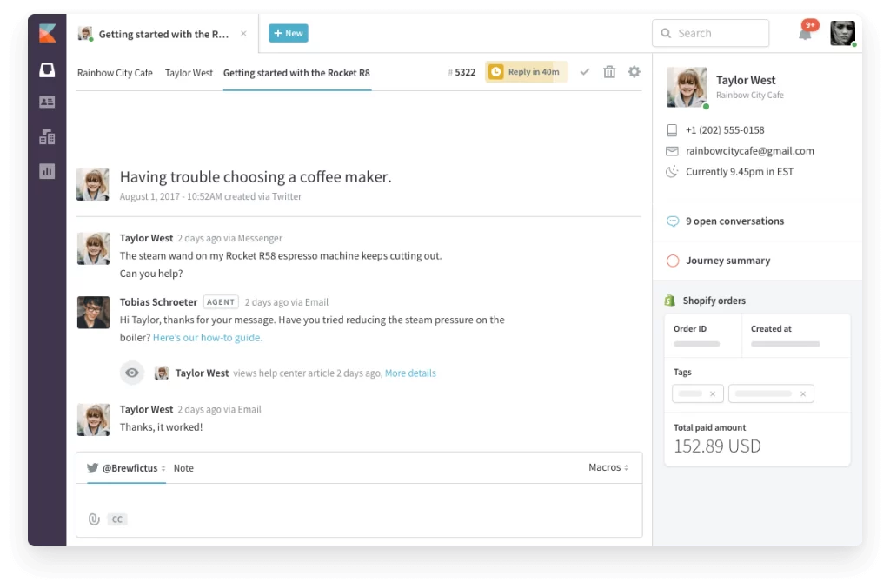
Task: Open 'Here's our how-to guide.' link
Action: (x=208, y=337)
